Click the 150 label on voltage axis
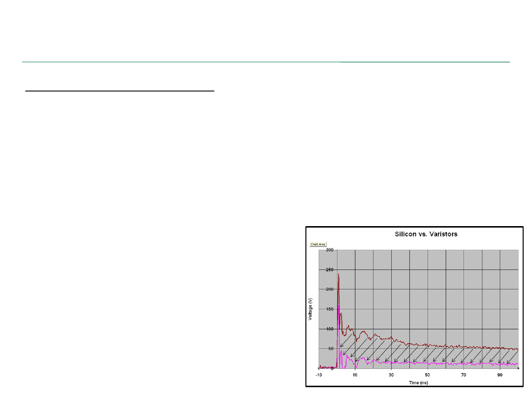 tap(317, 309)
